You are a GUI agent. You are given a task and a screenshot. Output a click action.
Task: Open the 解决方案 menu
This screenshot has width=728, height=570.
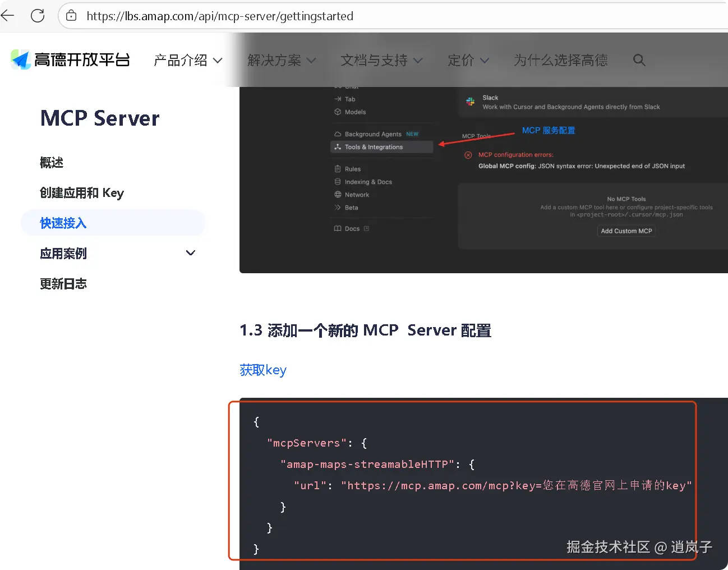click(274, 60)
